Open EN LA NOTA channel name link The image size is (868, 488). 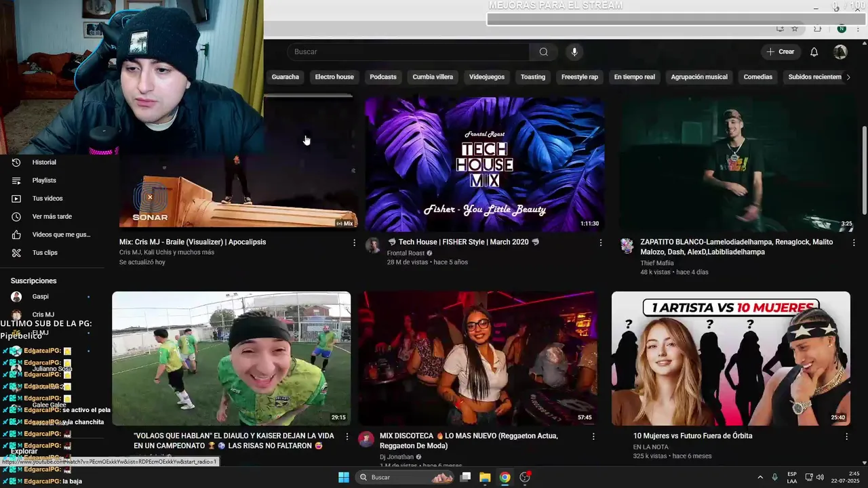[650, 447]
